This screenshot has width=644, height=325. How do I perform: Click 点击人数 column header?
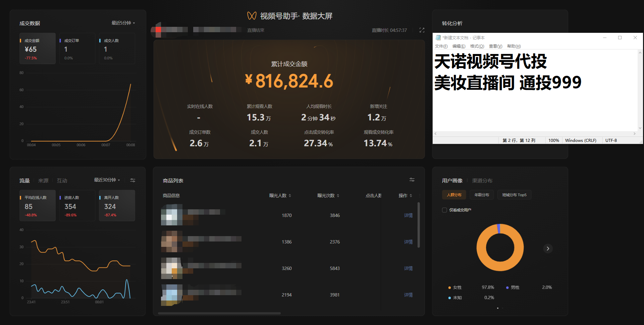click(373, 196)
